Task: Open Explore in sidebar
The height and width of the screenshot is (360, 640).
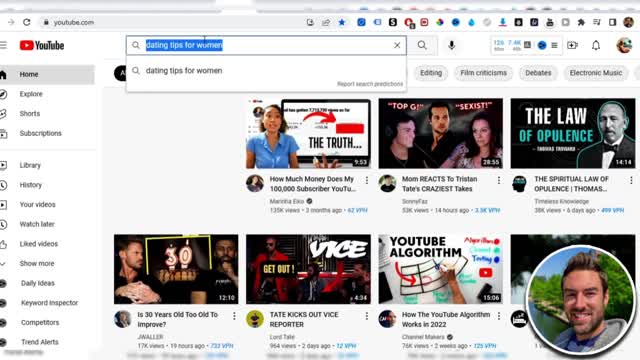Action: click(x=31, y=94)
